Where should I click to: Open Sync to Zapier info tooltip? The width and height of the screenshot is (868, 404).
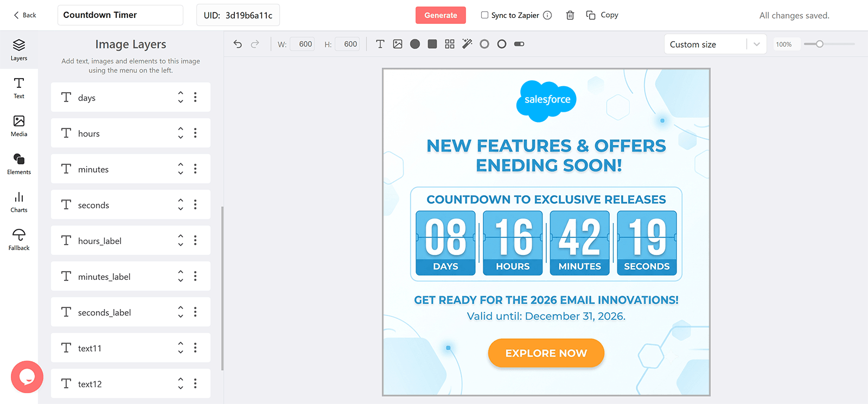547,15
